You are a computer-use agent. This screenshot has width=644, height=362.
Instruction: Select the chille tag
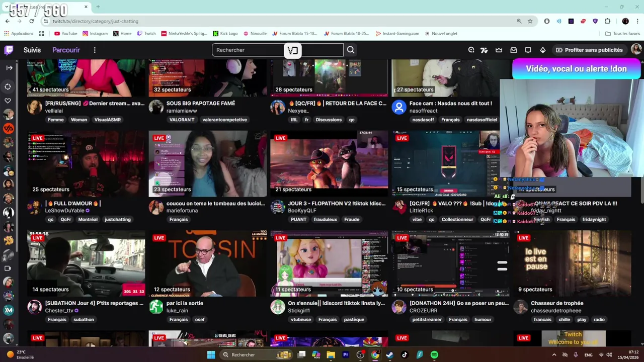point(564,319)
